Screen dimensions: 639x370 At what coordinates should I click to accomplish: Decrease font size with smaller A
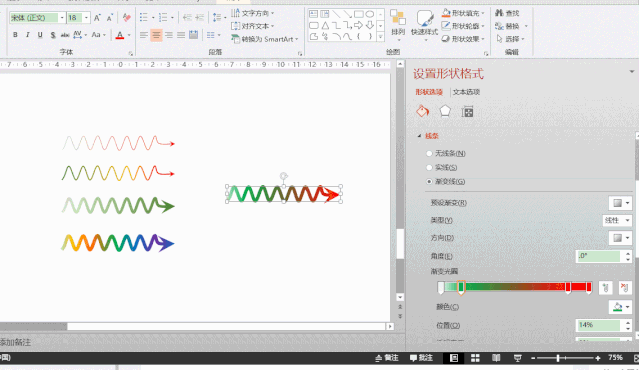pyautogui.click(x=110, y=18)
